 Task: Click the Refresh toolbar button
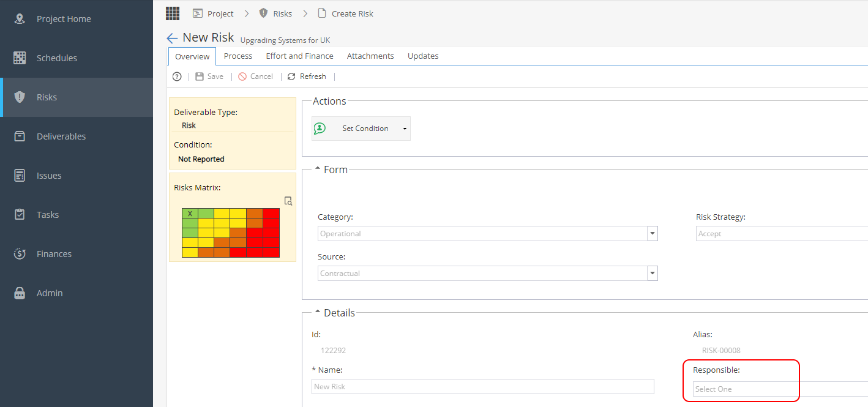click(x=307, y=77)
